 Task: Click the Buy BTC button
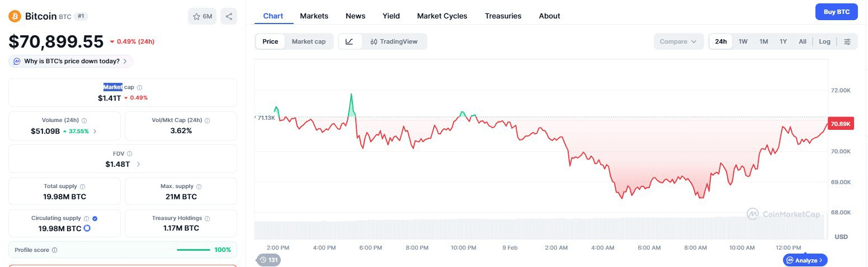point(836,12)
